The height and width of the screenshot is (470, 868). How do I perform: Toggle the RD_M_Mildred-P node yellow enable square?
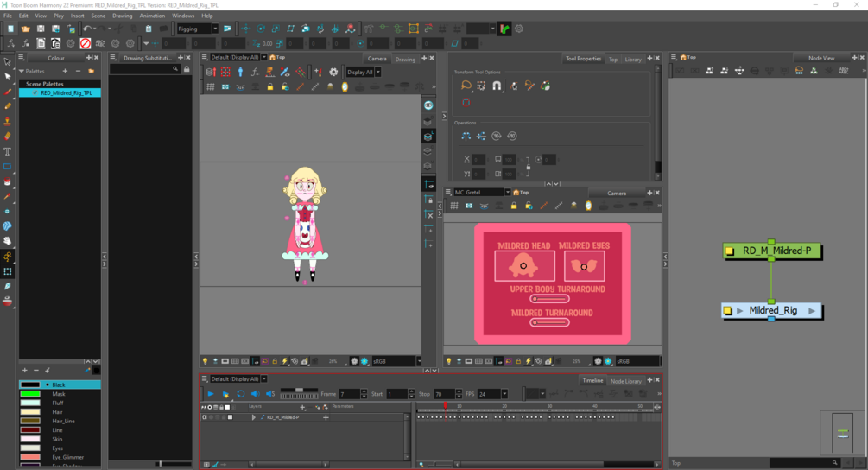[x=730, y=251]
